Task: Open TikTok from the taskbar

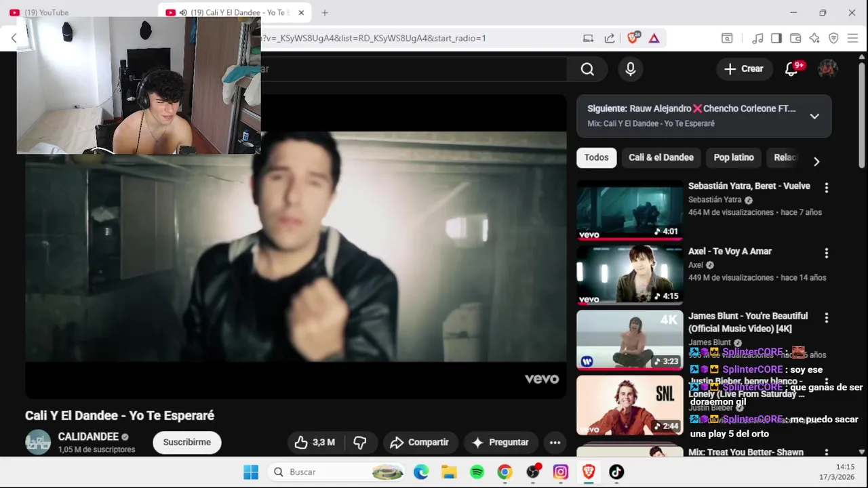Action: click(x=616, y=472)
